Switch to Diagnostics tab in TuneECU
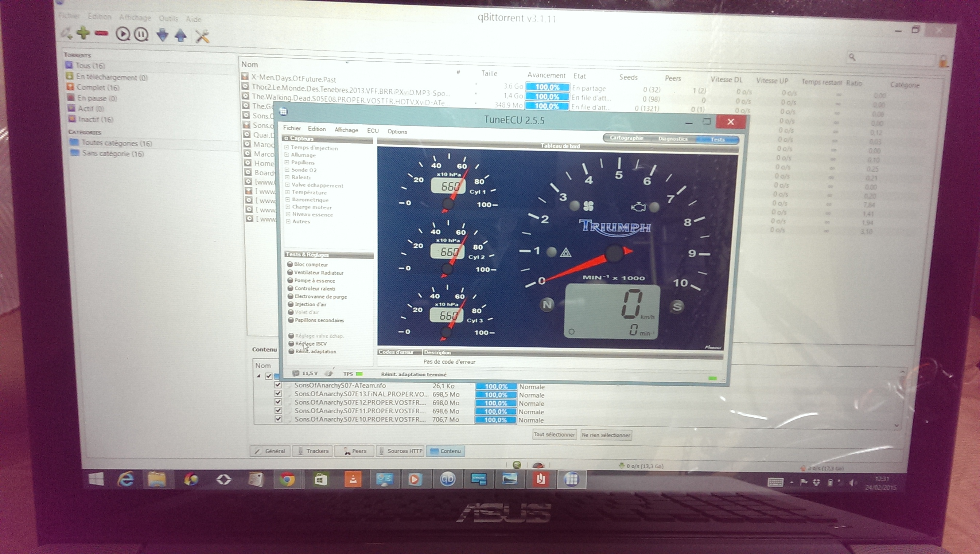This screenshot has width=980, height=554. [673, 139]
